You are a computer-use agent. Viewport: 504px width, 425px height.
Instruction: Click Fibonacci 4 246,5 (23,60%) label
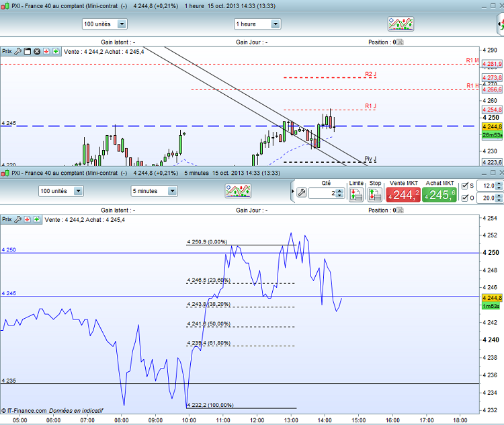[208, 280]
